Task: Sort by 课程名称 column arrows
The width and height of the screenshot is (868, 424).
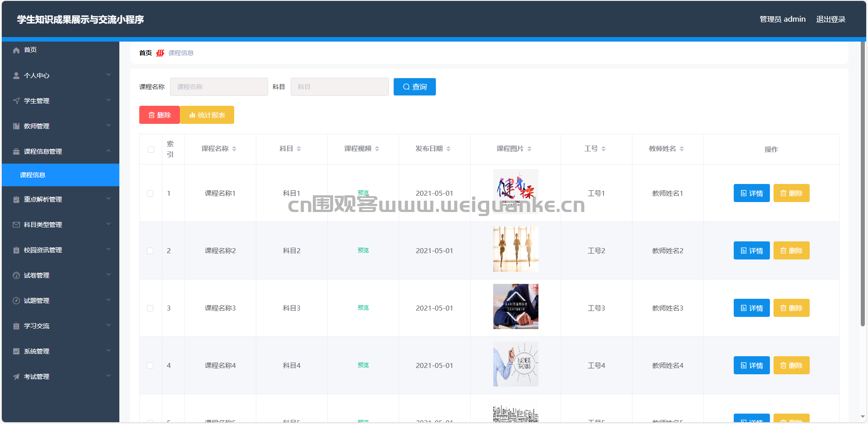Action: (234, 149)
